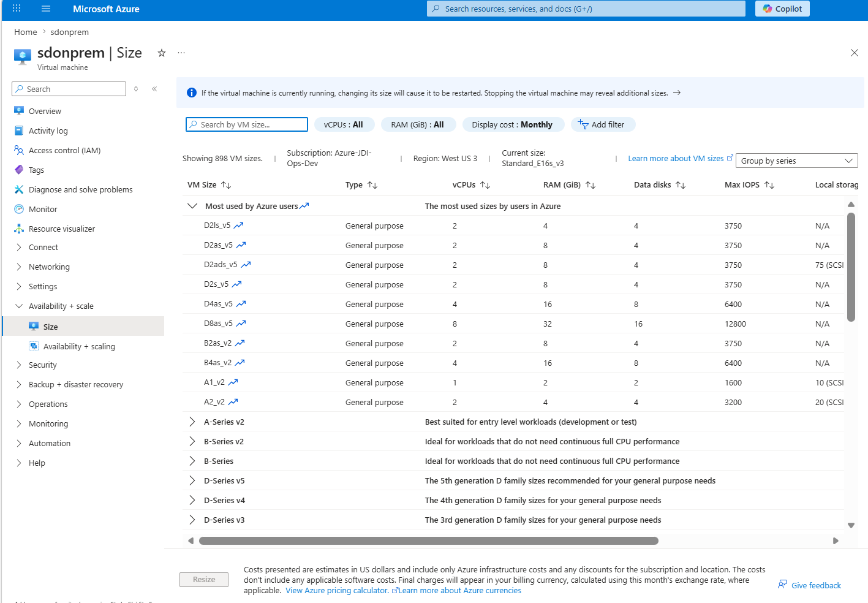Select the A1_v2 size row
This screenshot has height=603, width=868.
[x=513, y=382]
